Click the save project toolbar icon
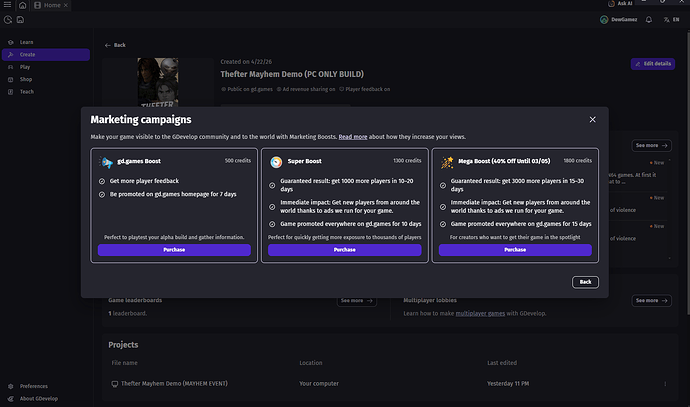 point(20,20)
